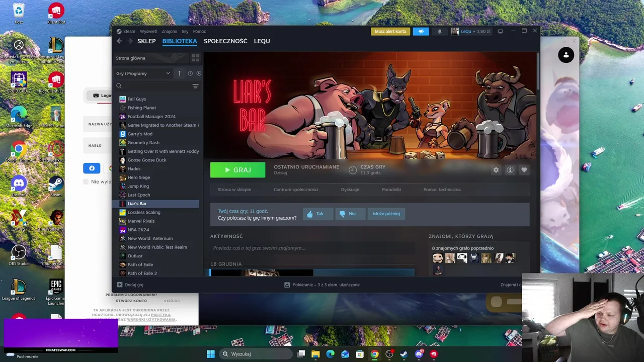This screenshot has width=644, height=362.
Task: Open Poradniki link
Action: (391, 190)
